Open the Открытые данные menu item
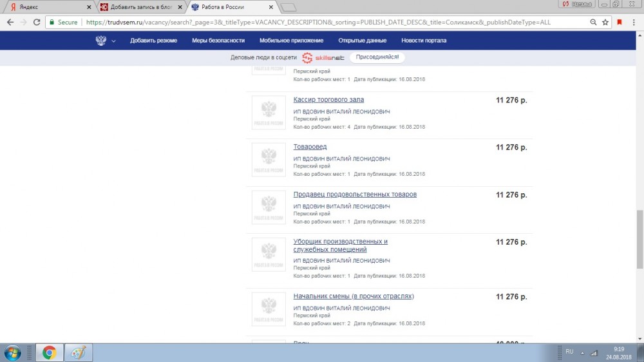 [x=362, y=41]
